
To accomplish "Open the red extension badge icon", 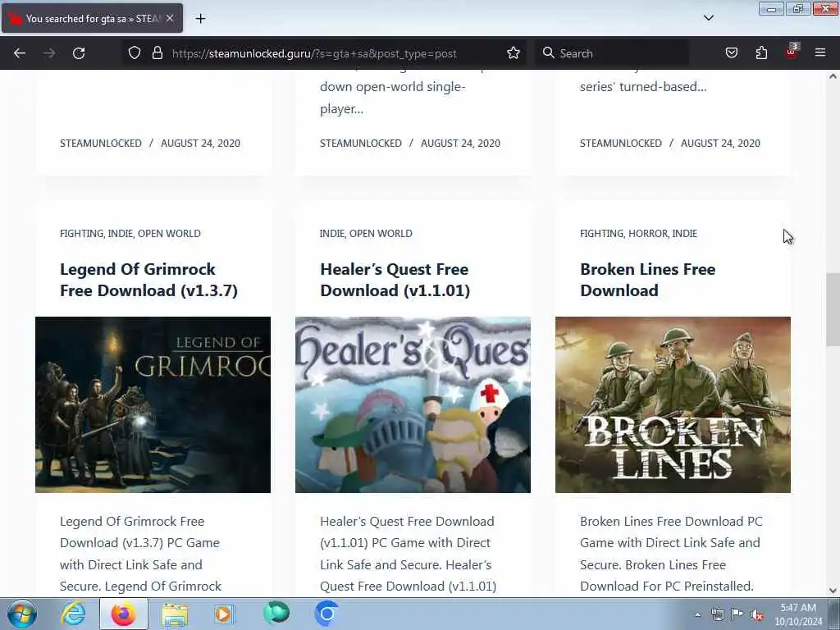I will [792, 52].
